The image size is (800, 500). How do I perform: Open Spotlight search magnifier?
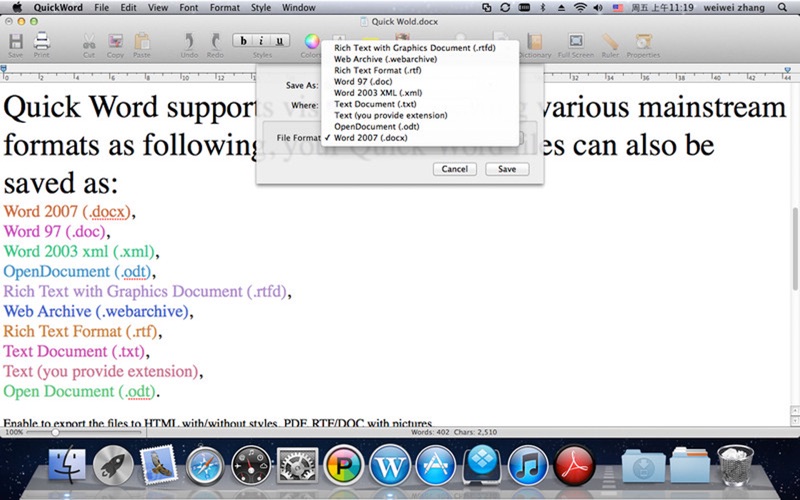click(782, 7)
